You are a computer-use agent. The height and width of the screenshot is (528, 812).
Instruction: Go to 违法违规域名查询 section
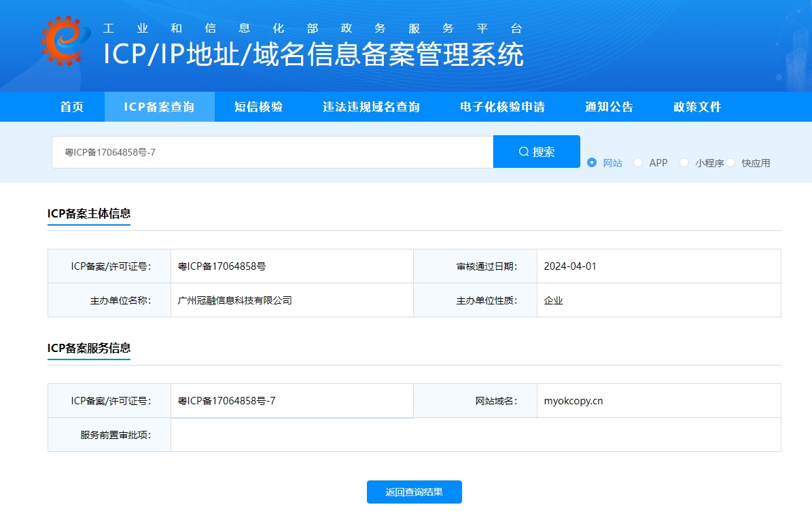point(371,106)
